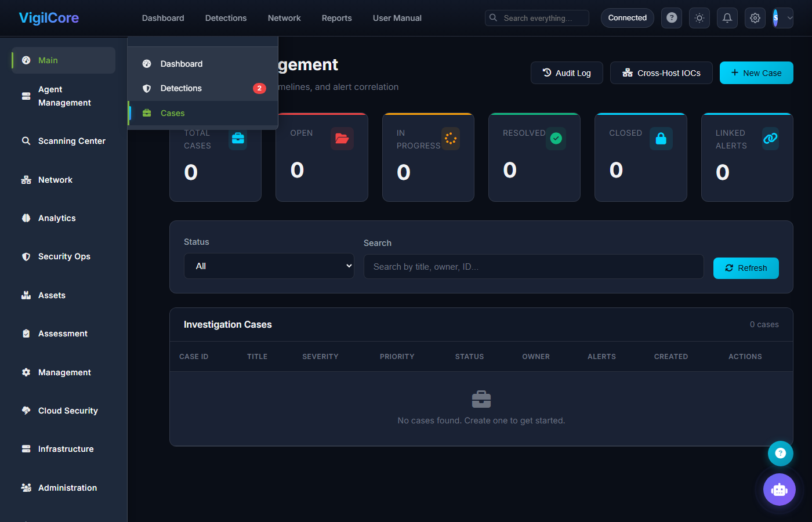812x522 pixels.
Task: Open the Status filter dropdown
Action: 269,266
